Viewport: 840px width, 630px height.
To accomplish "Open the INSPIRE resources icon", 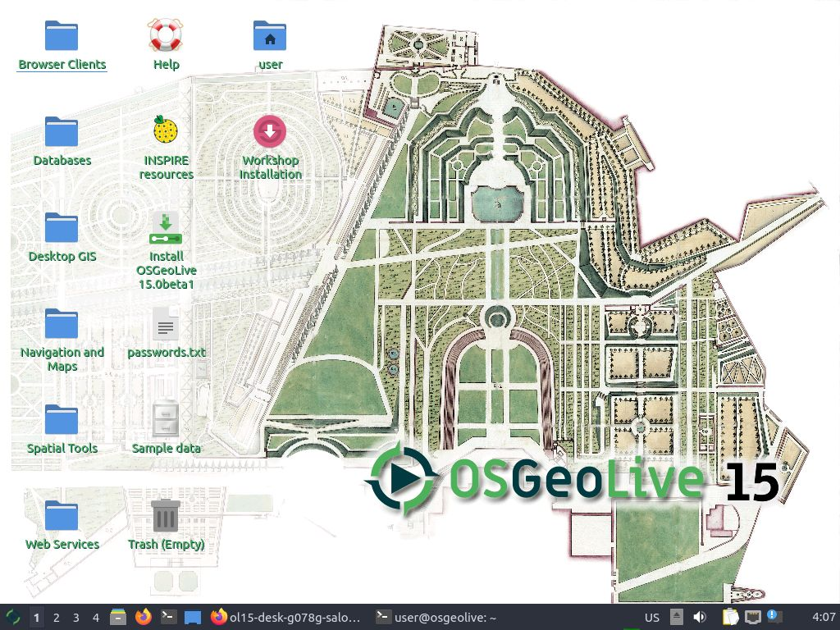I will pos(166,131).
